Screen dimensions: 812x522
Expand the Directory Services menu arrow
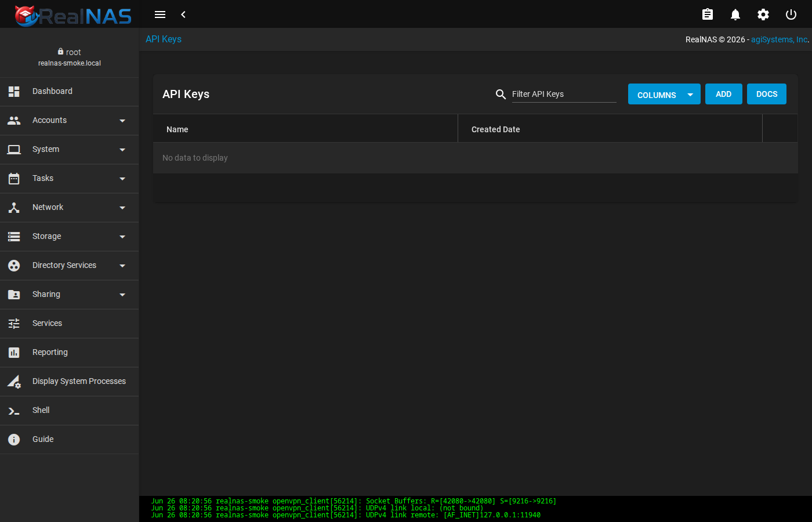(122, 266)
